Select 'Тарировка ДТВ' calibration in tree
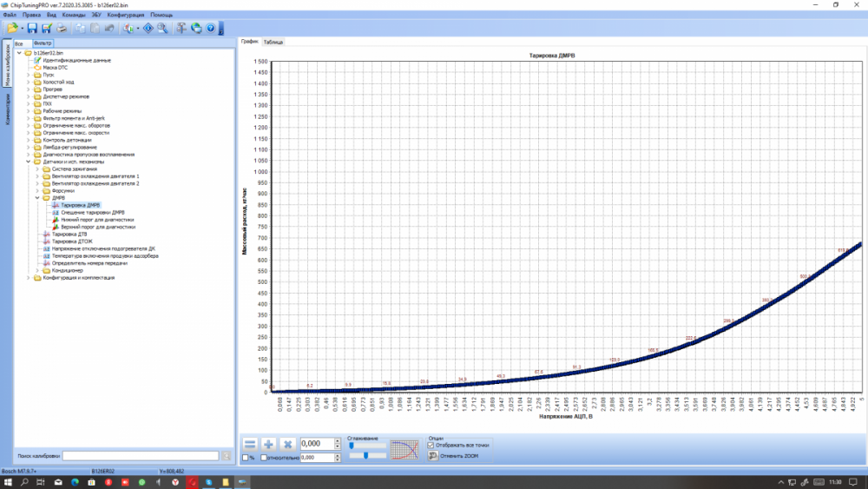 coord(69,235)
